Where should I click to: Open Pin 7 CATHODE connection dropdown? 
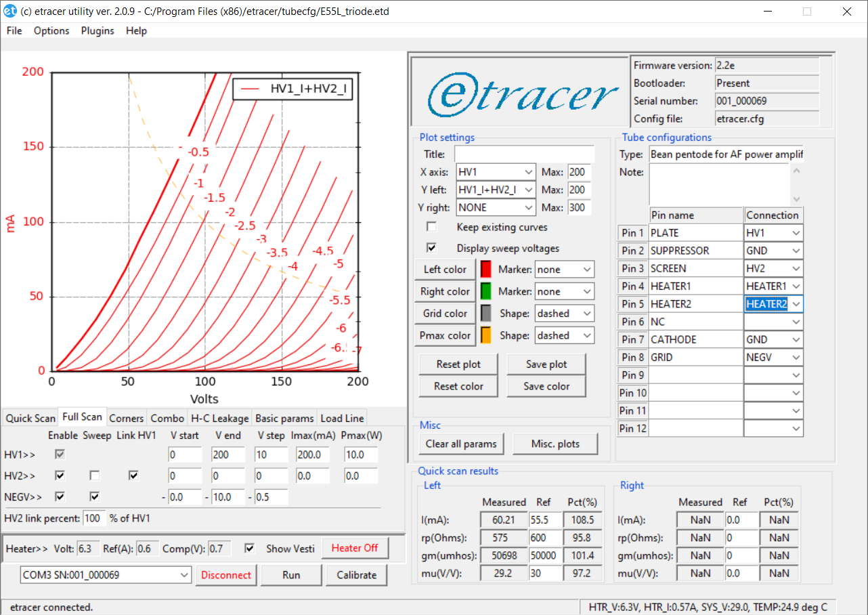(774, 339)
